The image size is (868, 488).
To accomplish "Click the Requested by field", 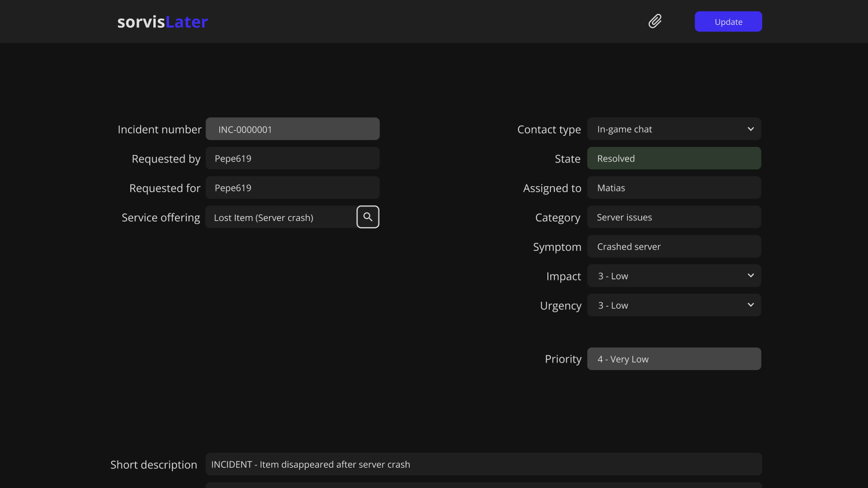I will 293,158.
